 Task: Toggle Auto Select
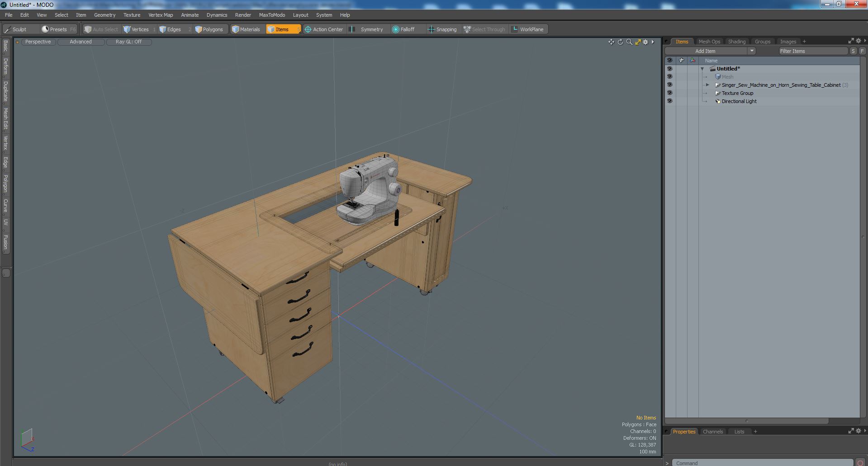(x=101, y=29)
